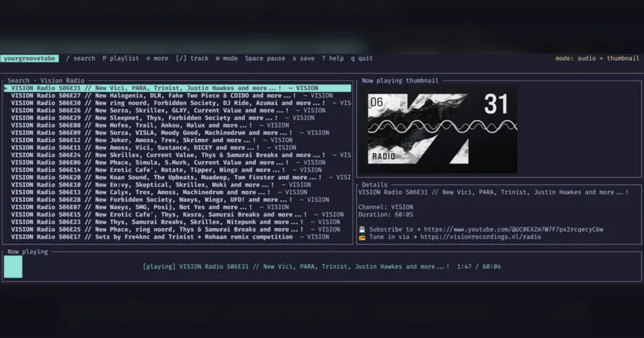
Task: Select VISION Radio S06E25 Phace, ring noord row
Action: tap(177, 229)
